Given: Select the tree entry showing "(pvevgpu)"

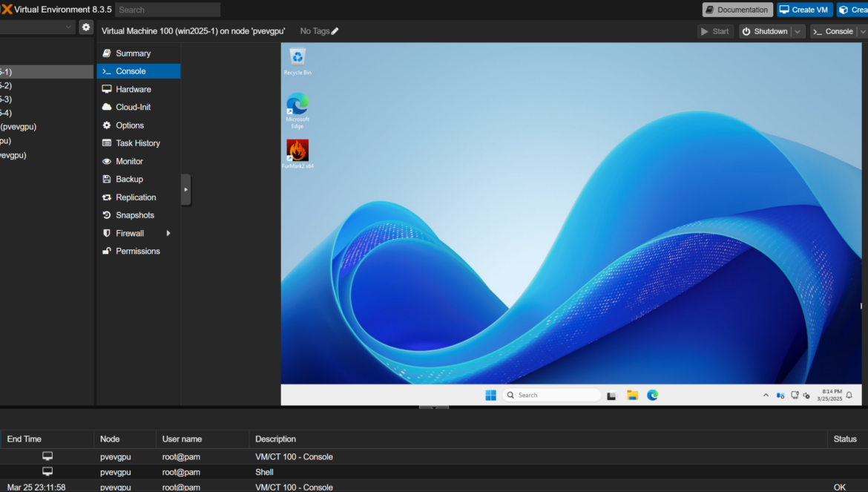Looking at the screenshot, I should point(47,127).
